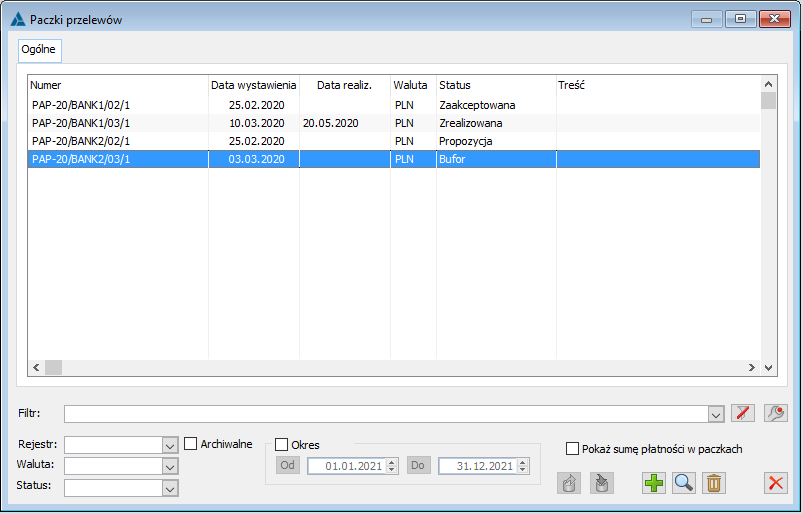Open the filter constructor wrench icon
This screenshot has height=514, width=803.
coord(776,413)
